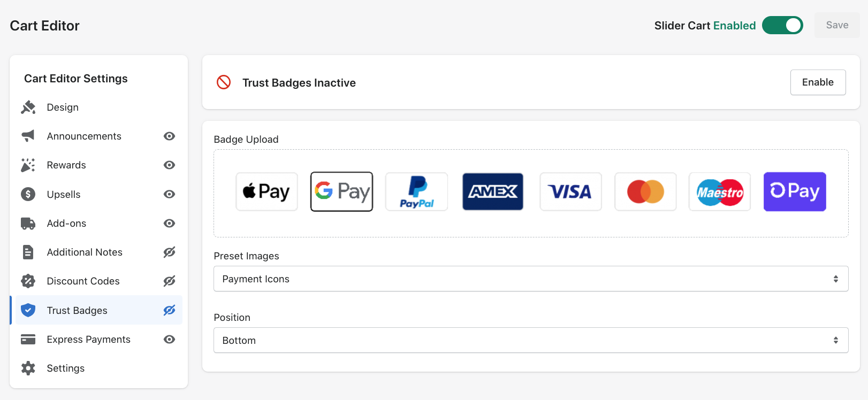
Task: Open the Preset Images dropdown
Action: [x=531, y=279]
